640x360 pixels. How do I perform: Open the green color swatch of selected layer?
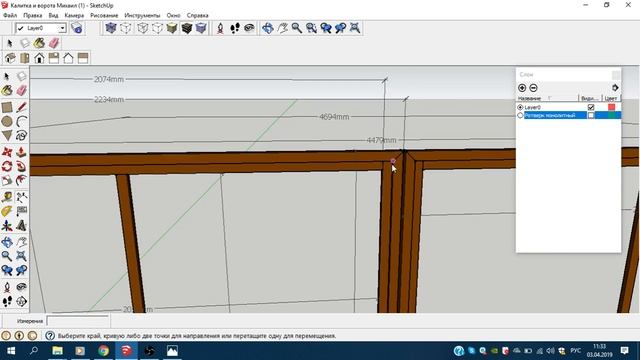pos(611,116)
